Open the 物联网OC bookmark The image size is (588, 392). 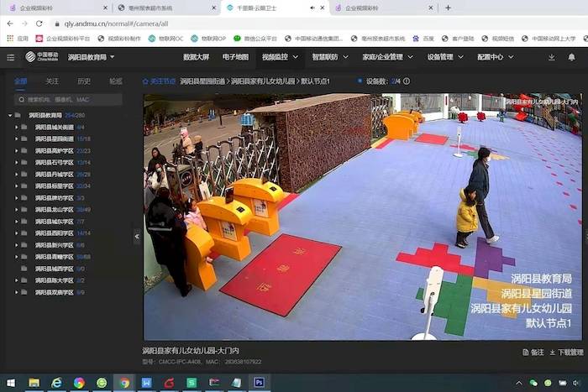click(165, 39)
